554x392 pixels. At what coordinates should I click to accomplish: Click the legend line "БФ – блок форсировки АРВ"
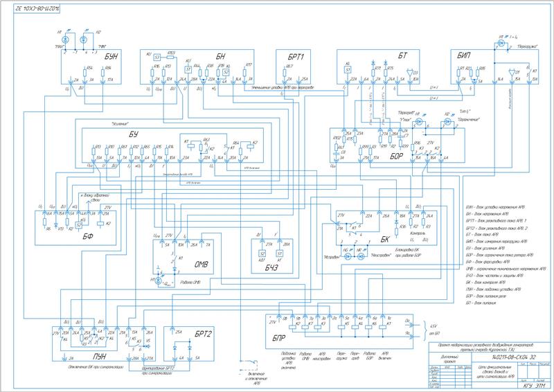(488, 262)
